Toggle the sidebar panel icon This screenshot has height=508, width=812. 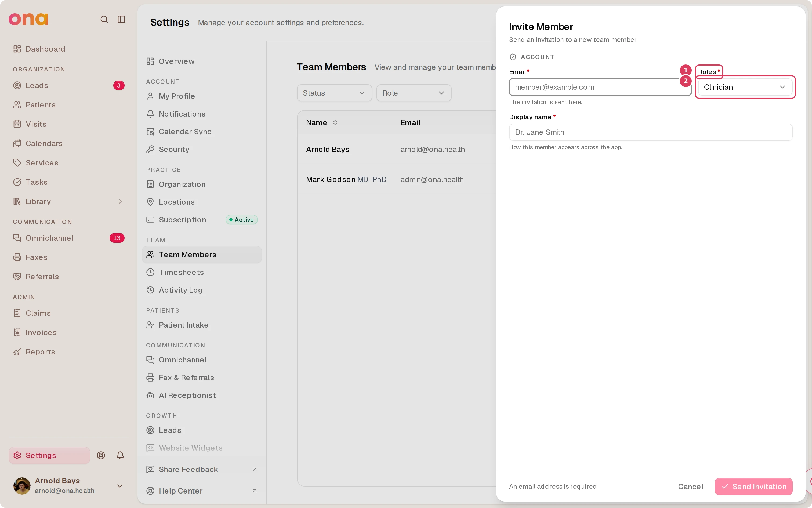[x=121, y=19]
